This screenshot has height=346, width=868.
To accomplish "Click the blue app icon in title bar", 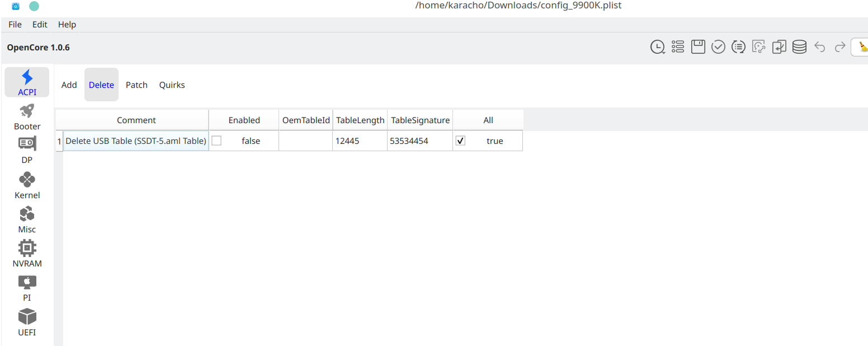I will [x=16, y=6].
